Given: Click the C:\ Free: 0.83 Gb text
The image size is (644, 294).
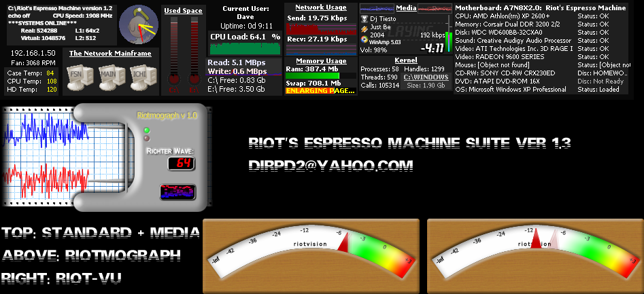Looking at the screenshot, I should point(237,80).
